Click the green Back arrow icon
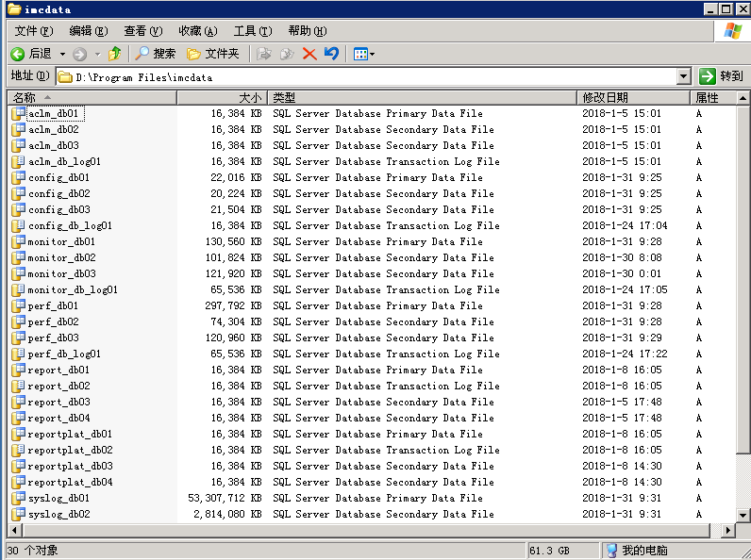This screenshot has width=751, height=560. [18, 54]
